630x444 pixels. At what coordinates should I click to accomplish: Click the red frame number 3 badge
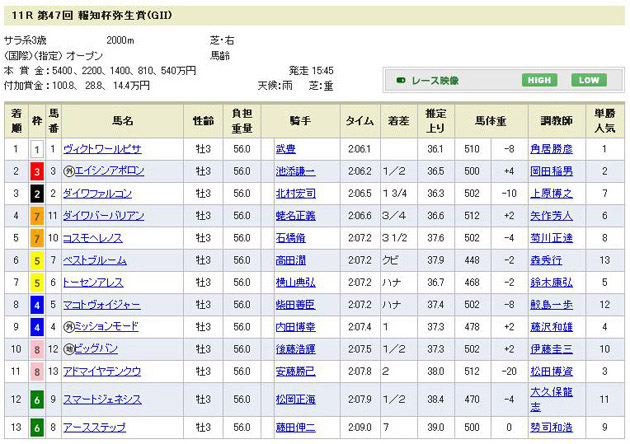[x=36, y=171]
